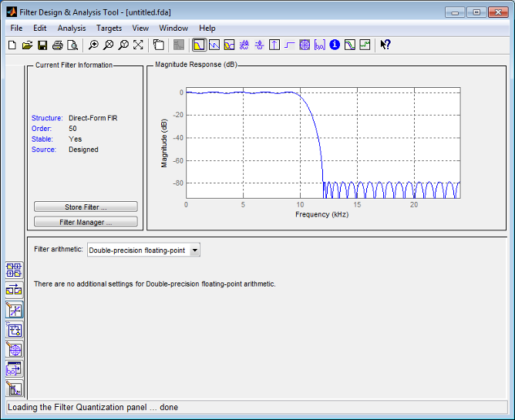
Task: Open the Window menu
Action: 173,29
